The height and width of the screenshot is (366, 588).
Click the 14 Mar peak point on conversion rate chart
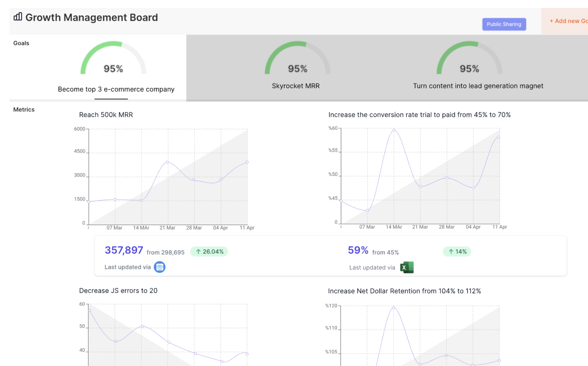[394, 130]
